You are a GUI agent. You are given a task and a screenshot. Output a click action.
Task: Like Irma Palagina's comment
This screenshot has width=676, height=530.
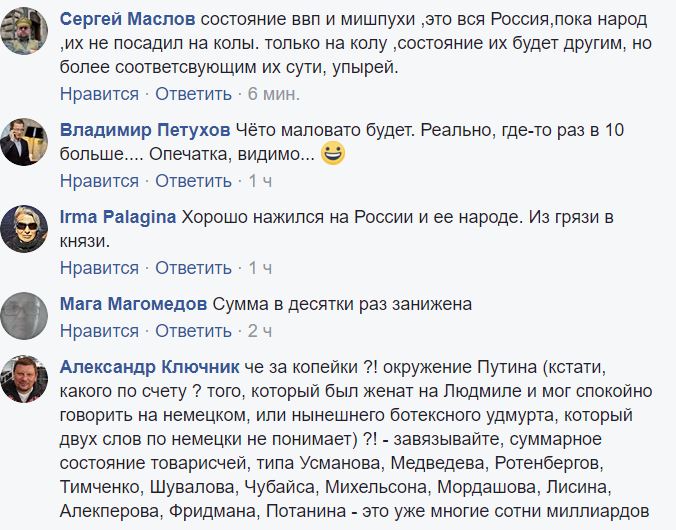pyautogui.click(x=99, y=268)
